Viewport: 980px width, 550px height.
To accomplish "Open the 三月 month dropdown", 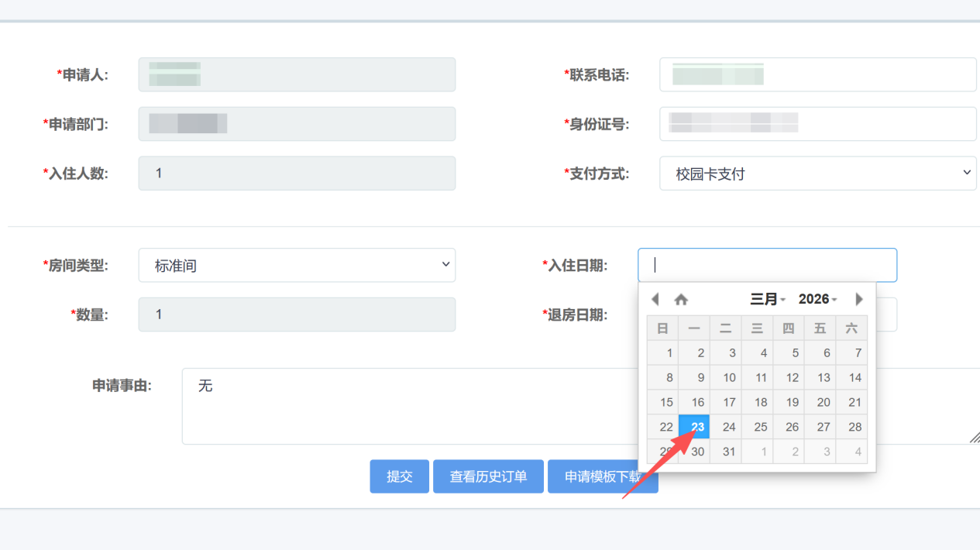I will [x=768, y=299].
